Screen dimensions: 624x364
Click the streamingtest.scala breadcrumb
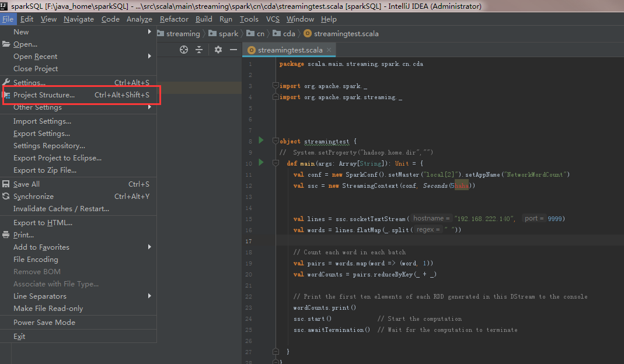(341, 34)
